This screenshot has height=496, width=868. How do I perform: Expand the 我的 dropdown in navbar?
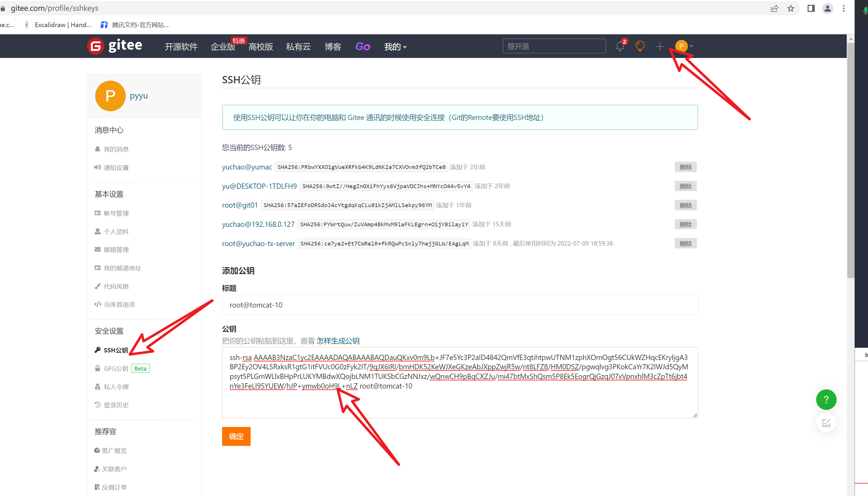(395, 47)
